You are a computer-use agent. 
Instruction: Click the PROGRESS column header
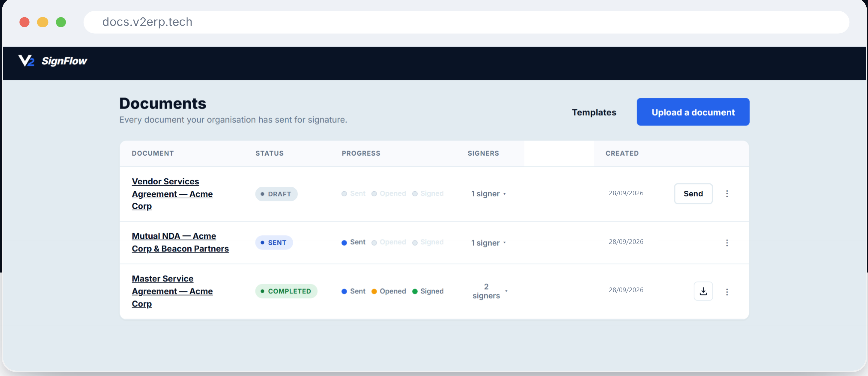coord(361,153)
